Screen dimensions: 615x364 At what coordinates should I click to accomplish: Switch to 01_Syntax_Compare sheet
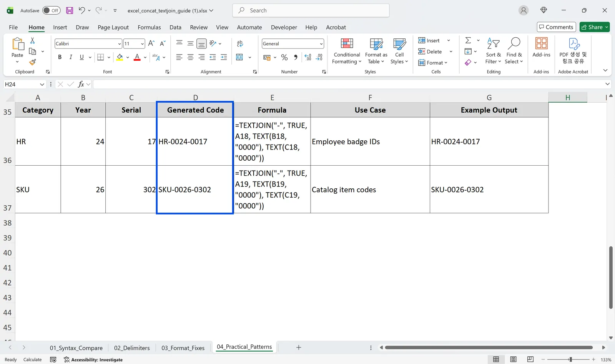click(x=76, y=348)
